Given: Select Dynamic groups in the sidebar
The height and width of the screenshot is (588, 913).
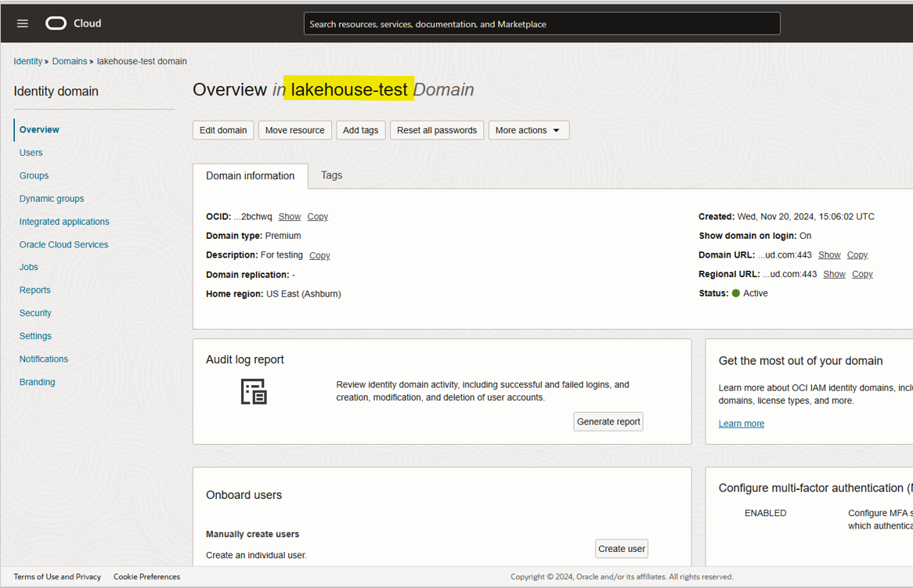Looking at the screenshot, I should coord(51,198).
